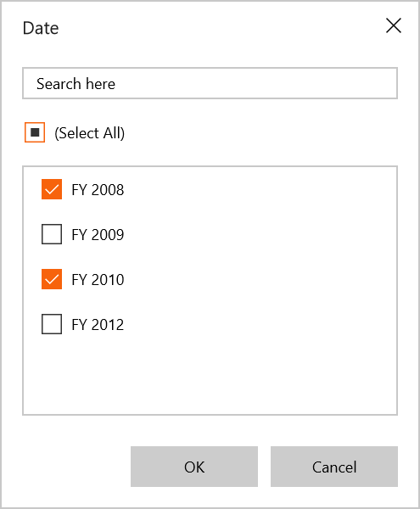Confirm the filter with OK
420x509 pixels.
pyautogui.click(x=194, y=467)
